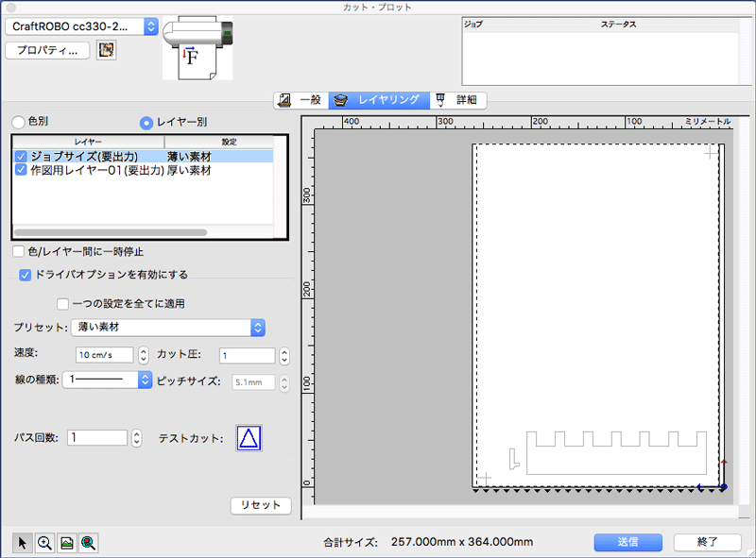Viewport: 756px width, 558px height.
Task: Click the printer orientation preview image
Action: (x=198, y=48)
